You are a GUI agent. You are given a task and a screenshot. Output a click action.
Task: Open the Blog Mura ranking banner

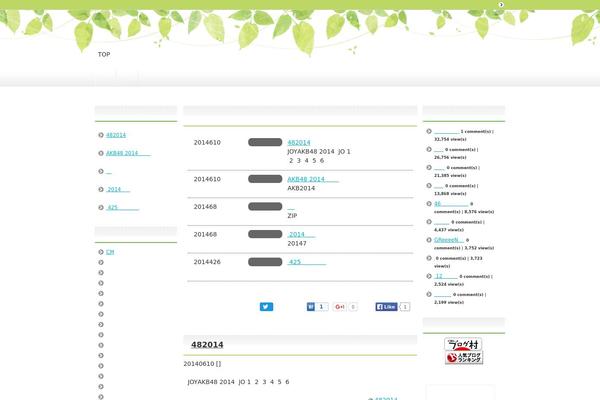pos(463,344)
